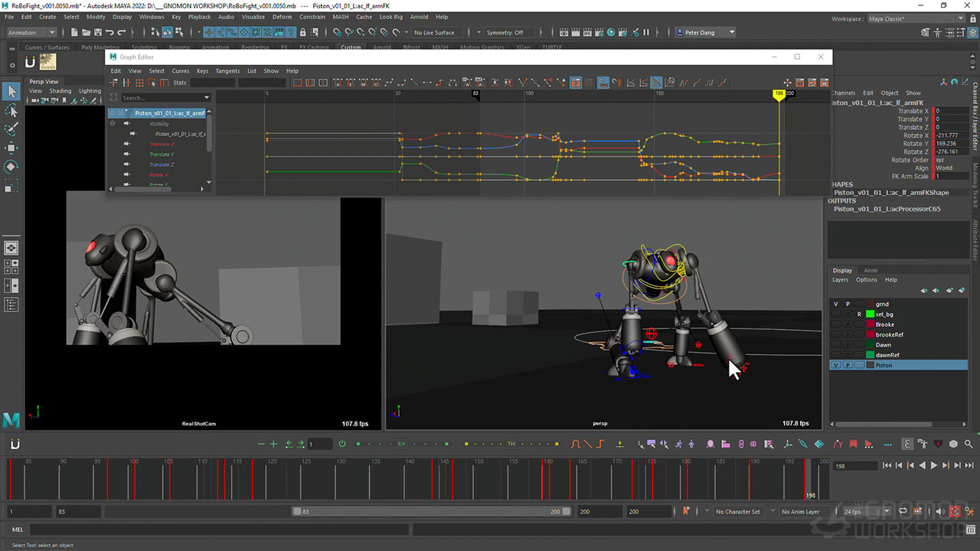Toggle visibility of the Piston layer
The height and width of the screenshot is (551, 980).
[x=835, y=365]
